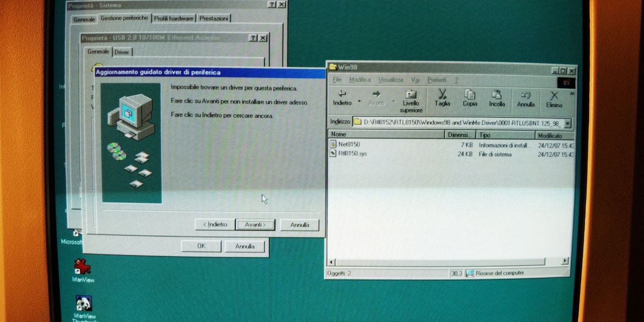The image size is (644, 322).
Task: Switch to Prestazioni tab
Action: tap(214, 19)
